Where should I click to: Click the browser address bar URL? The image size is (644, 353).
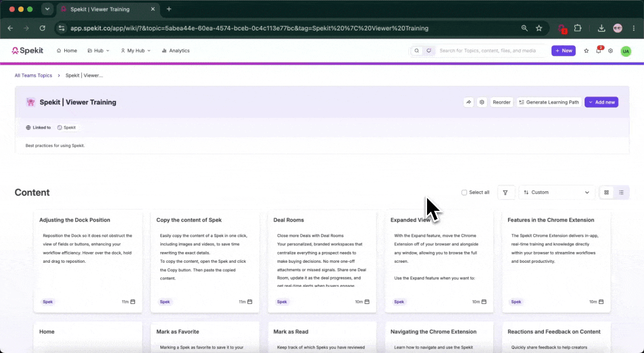click(249, 28)
